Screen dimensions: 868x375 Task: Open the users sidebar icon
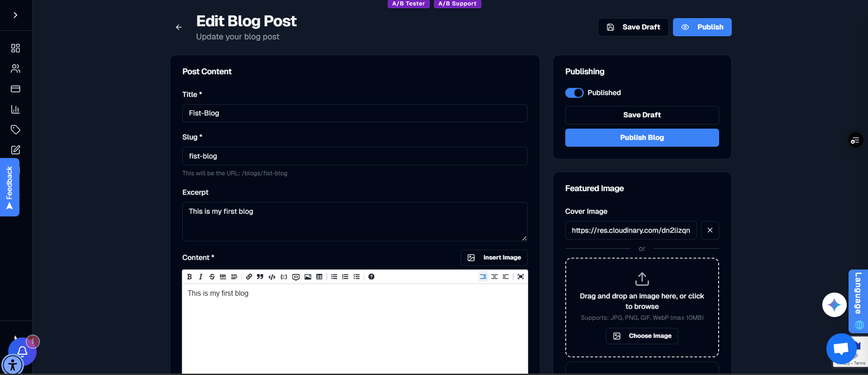(x=15, y=68)
